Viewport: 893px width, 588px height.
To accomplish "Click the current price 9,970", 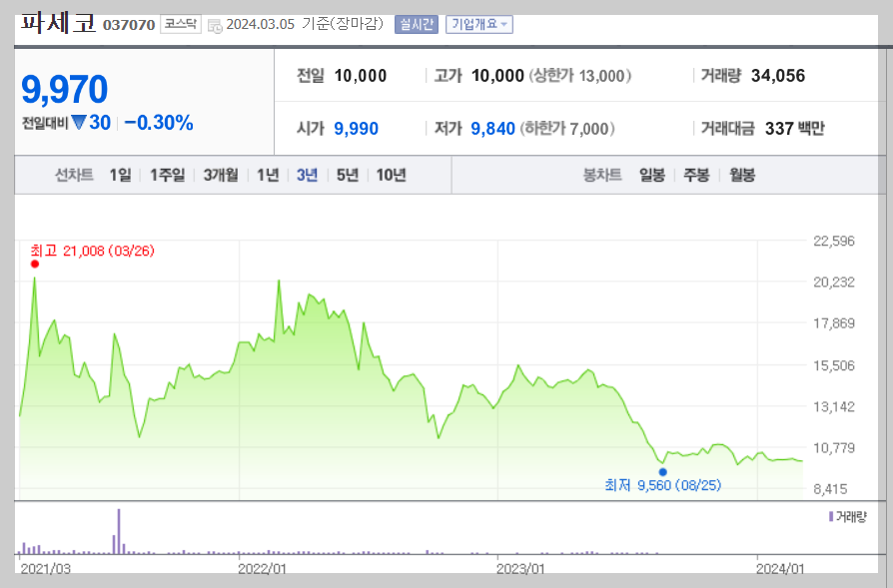I will point(64,90).
